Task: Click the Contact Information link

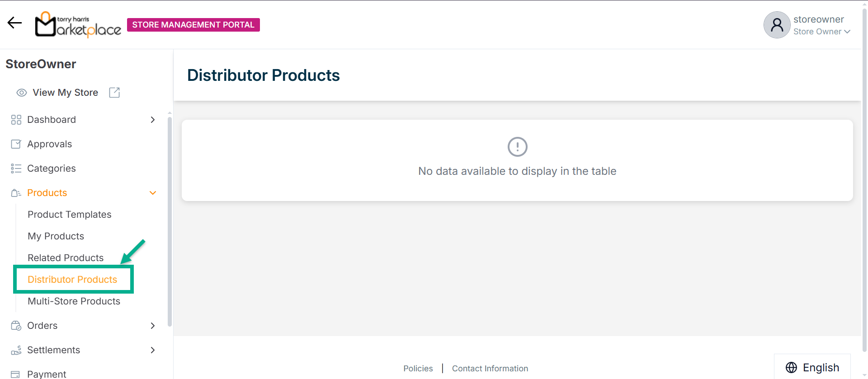Action: (490, 369)
